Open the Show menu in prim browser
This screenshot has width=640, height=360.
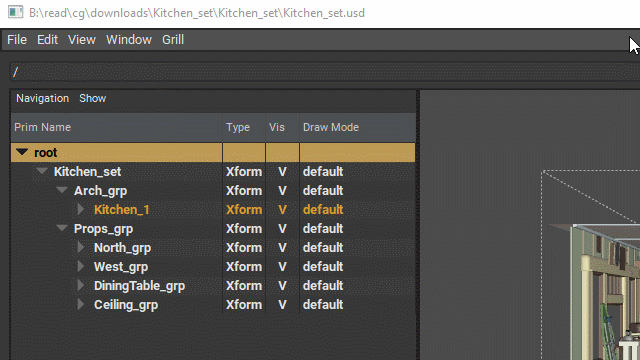(x=93, y=98)
